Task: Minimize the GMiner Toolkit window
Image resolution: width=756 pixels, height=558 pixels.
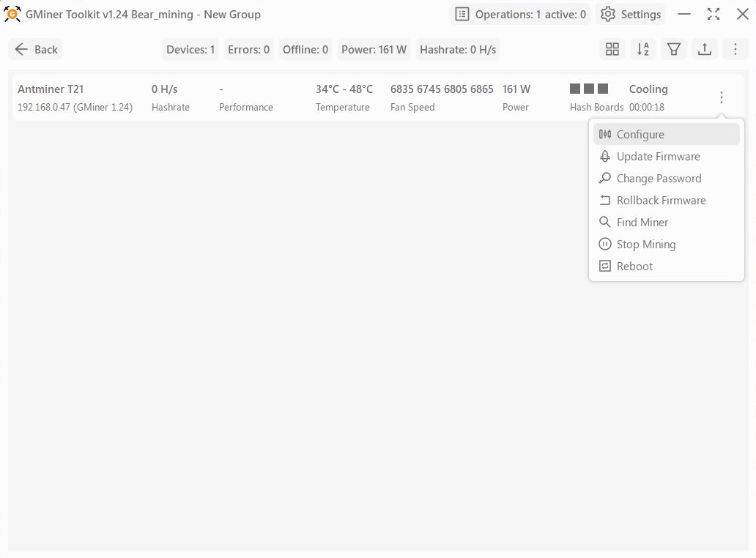Action: pos(683,15)
